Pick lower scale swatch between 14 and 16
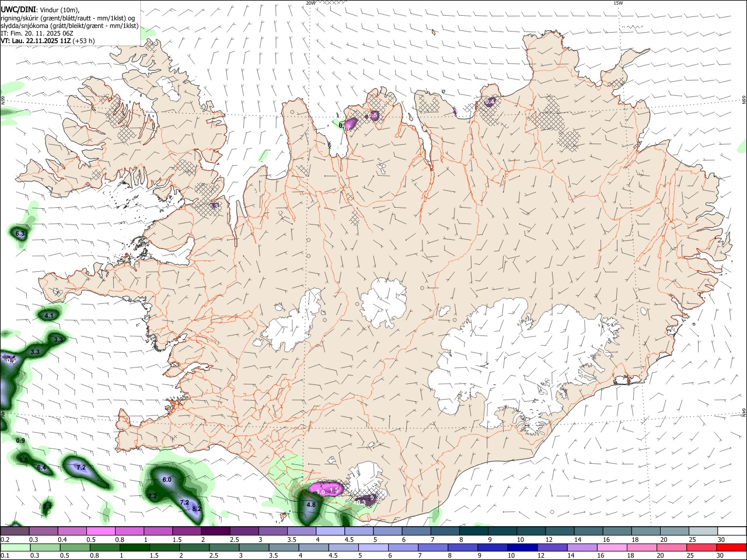Image resolution: width=747 pixels, height=560 pixels. (583, 548)
